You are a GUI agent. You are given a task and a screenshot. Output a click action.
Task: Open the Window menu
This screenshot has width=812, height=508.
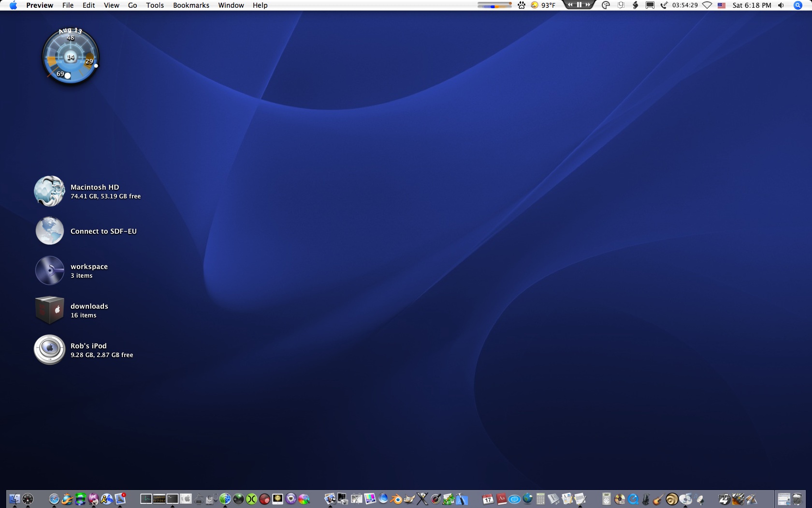231,5
